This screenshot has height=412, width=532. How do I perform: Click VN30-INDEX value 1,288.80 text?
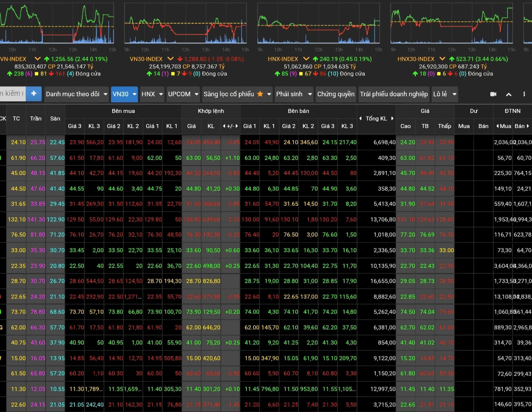(195, 59)
